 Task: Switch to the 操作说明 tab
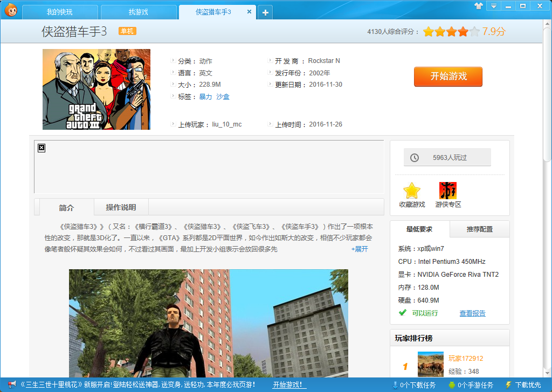point(121,207)
